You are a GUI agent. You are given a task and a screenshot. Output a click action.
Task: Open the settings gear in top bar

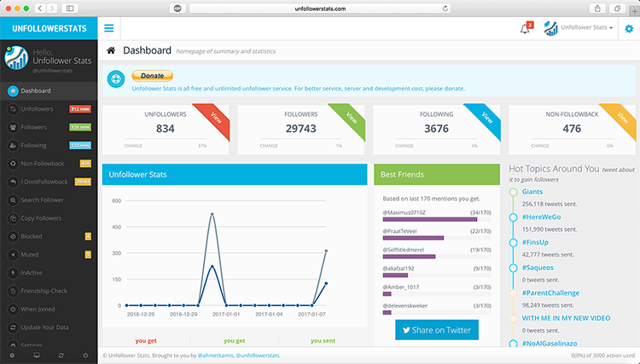point(628,29)
